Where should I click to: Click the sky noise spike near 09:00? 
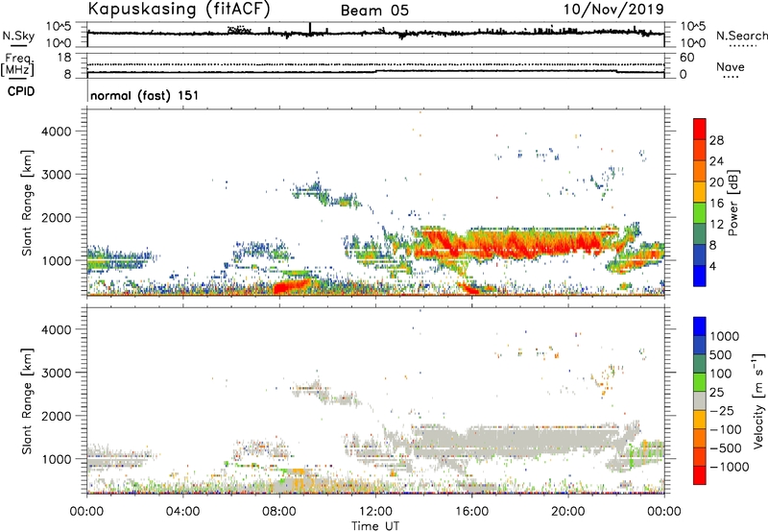309,29
